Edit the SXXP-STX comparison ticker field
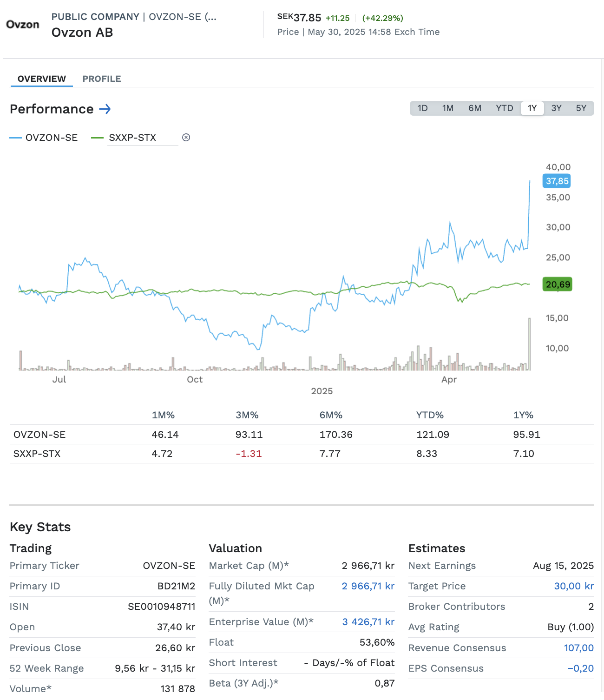Viewport: 604px width, 700px height. (143, 138)
